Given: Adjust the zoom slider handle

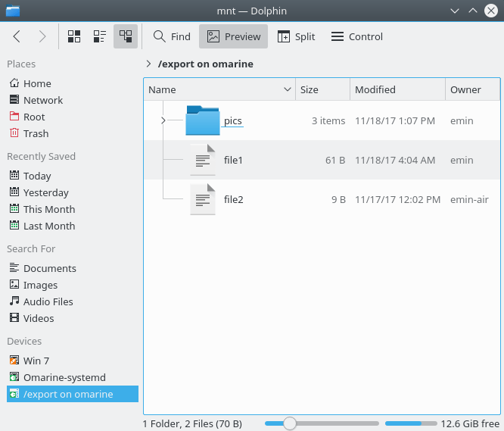Looking at the screenshot, I should click(x=289, y=423).
